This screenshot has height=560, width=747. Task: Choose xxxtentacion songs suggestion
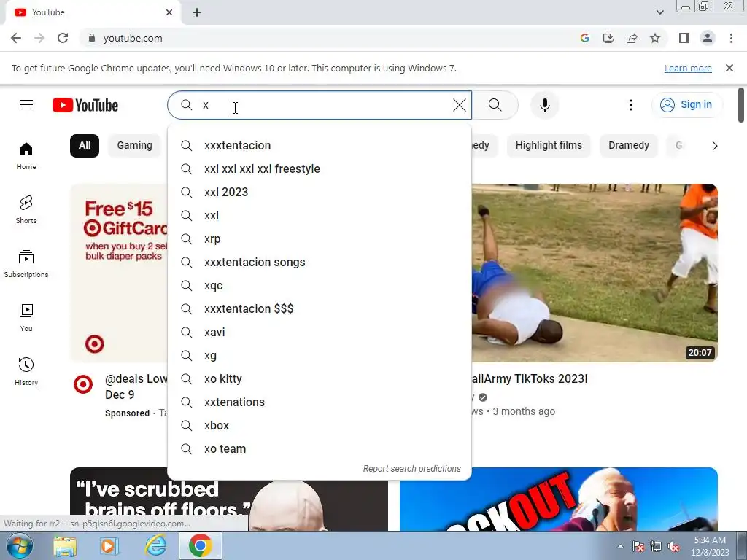320,262
